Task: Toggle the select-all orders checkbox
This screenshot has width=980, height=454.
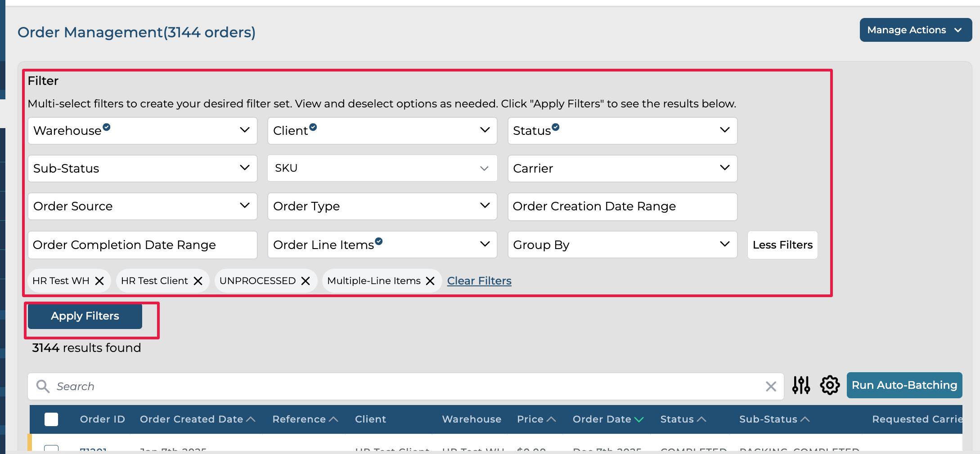Action: click(x=51, y=419)
